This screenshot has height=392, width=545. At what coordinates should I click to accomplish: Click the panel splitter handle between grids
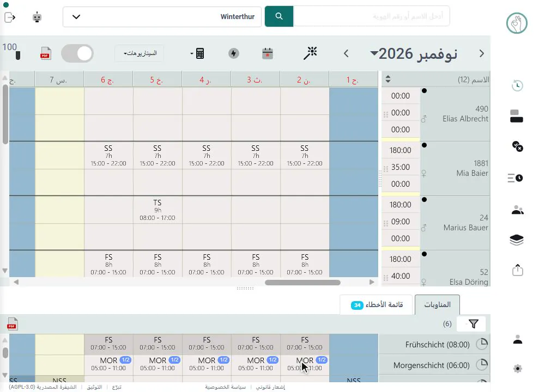click(x=245, y=288)
